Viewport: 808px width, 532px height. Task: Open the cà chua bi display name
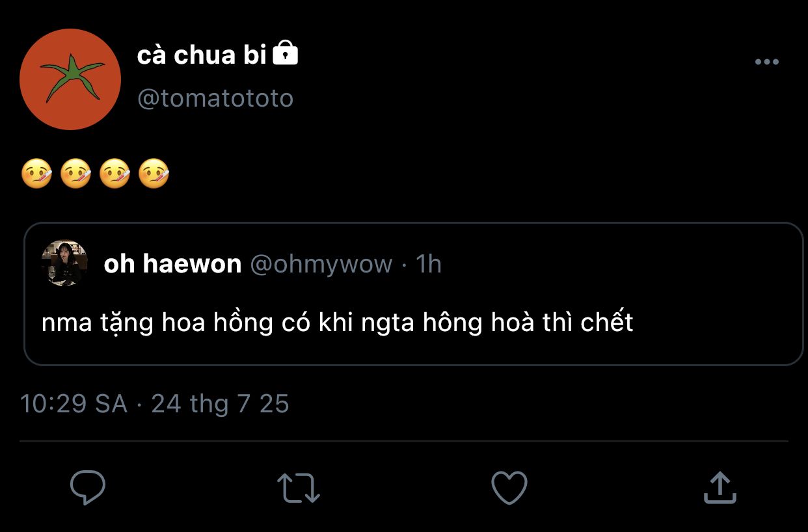click(x=202, y=55)
